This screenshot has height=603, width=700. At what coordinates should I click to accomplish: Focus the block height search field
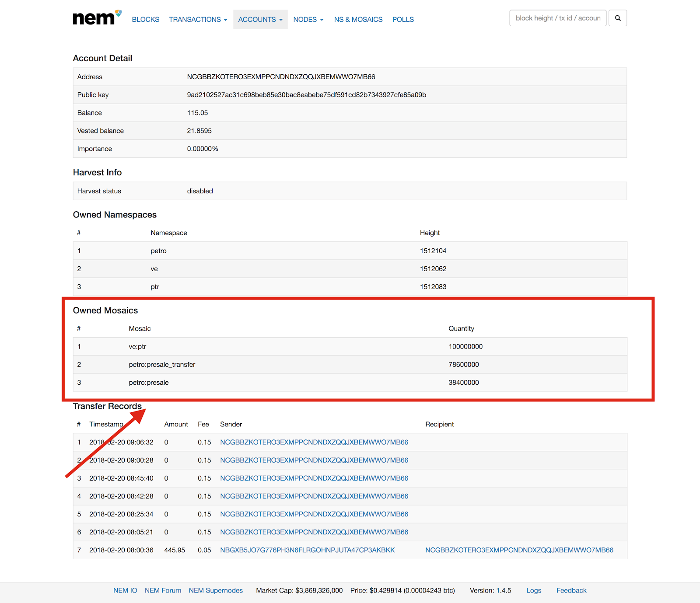(557, 18)
